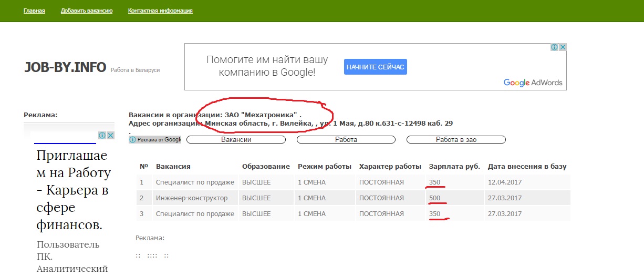Click the JOB-BY.INFO site logo
The image size is (644, 276).
[x=65, y=67]
